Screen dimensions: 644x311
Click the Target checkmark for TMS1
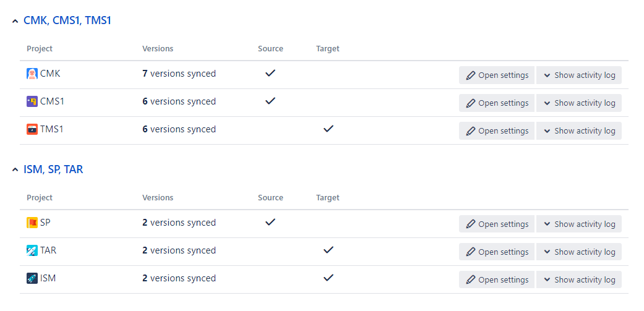(x=328, y=129)
